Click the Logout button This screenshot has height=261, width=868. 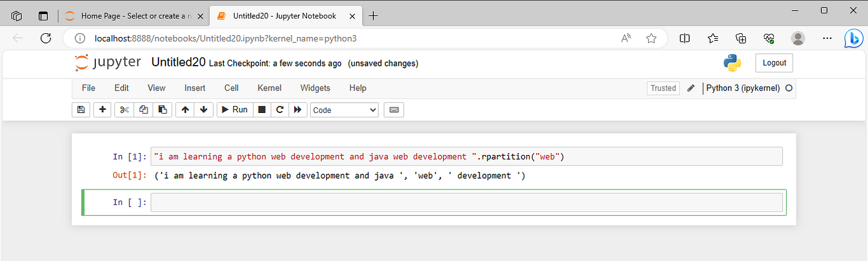[774, 63]
